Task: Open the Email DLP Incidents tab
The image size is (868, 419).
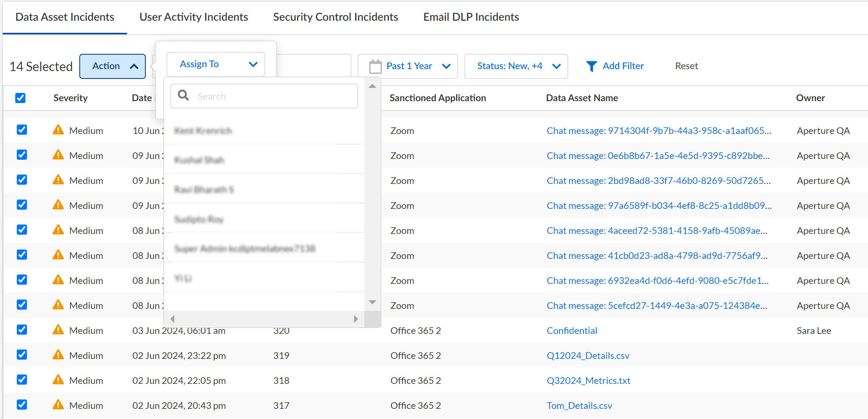Action: coord(471,17)
